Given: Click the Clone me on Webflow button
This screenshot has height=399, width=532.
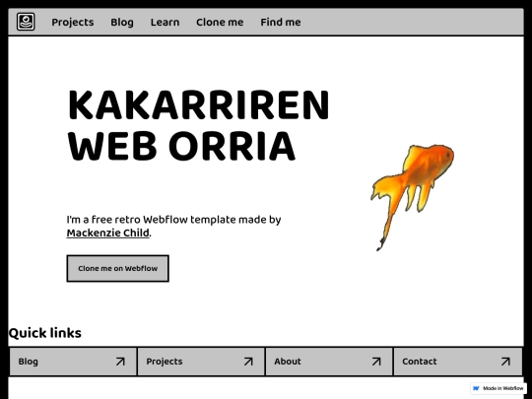Looking at the screenshot, I should click(x=118, y=268).
